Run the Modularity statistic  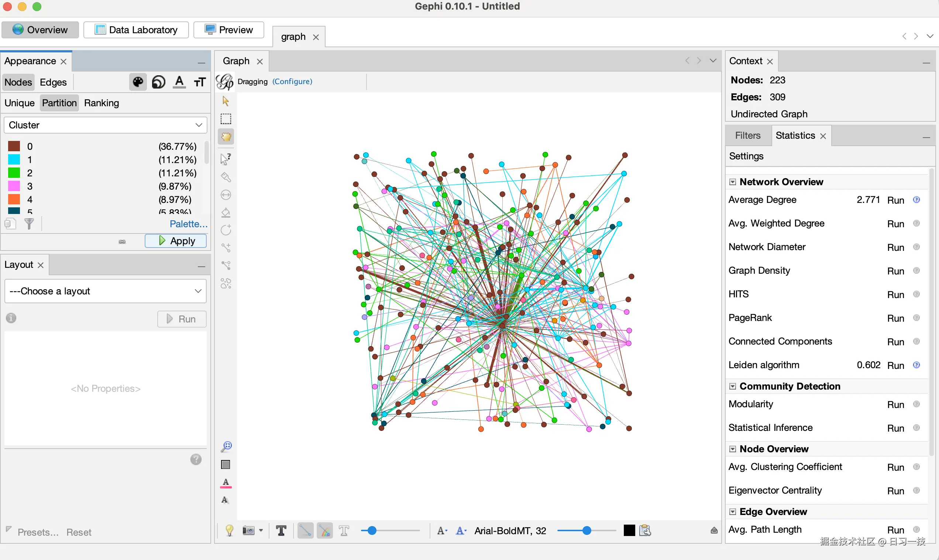pos(895,405)
